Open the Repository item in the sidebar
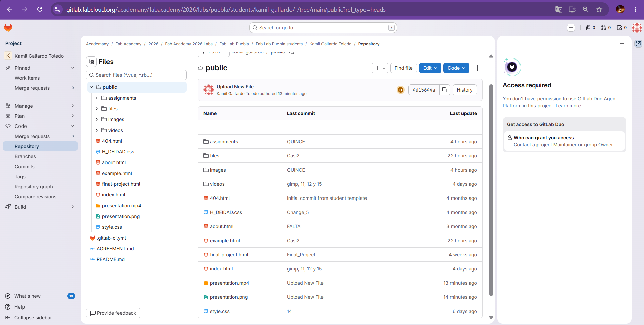This screenshot has width=644, height=325. 40,146
